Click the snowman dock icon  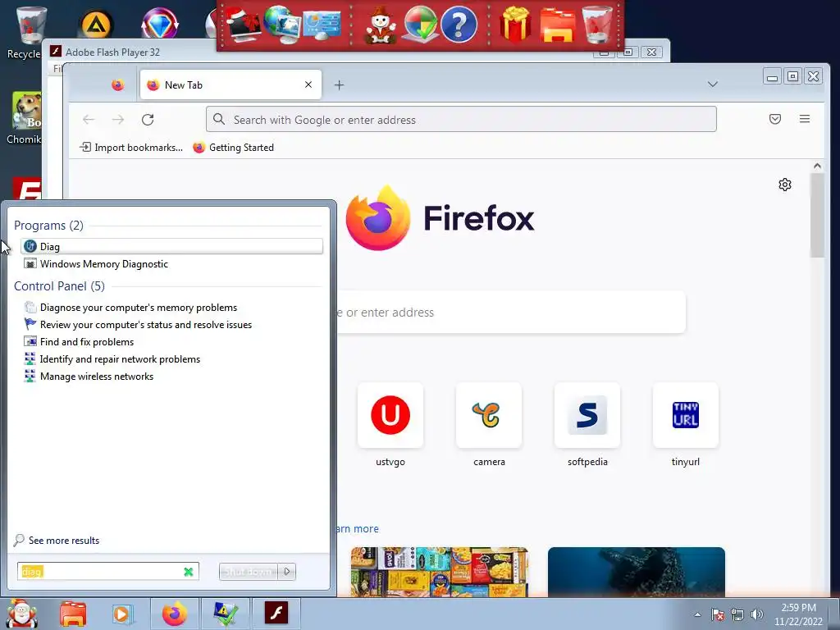[x=381, y=24]
